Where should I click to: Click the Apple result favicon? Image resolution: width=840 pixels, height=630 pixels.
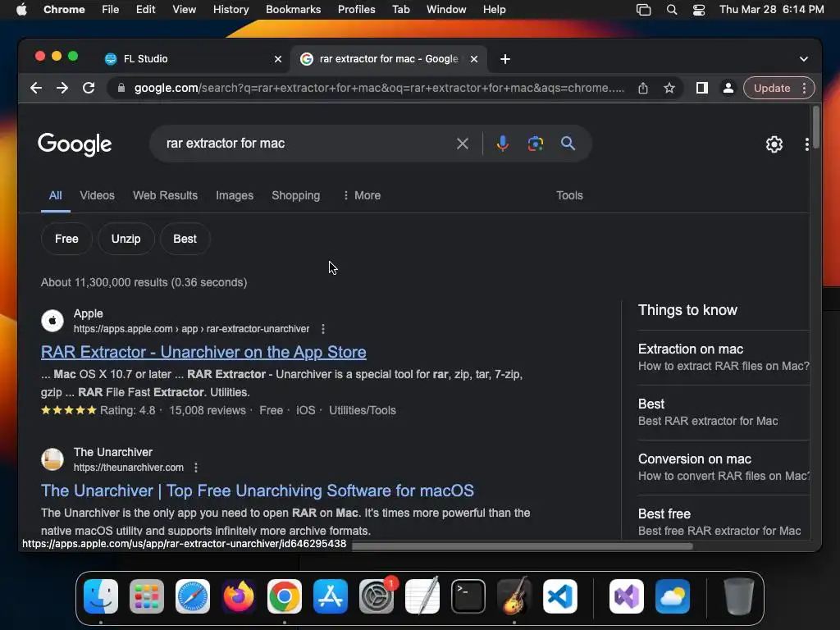click(52, 321)
